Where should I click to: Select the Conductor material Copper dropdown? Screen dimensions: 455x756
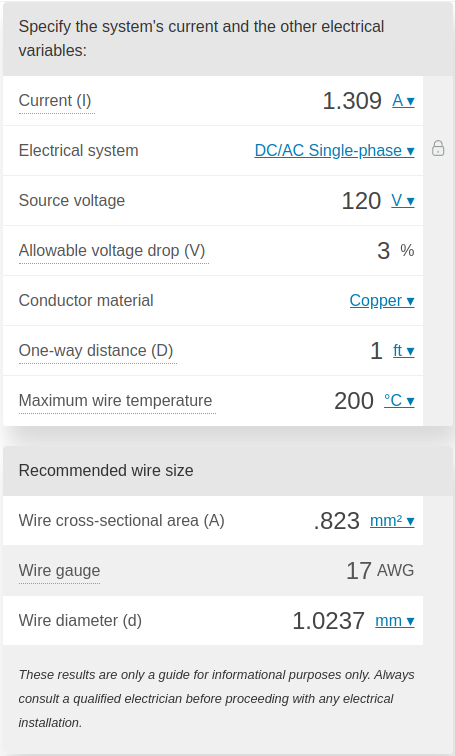(x=382, y=300)
